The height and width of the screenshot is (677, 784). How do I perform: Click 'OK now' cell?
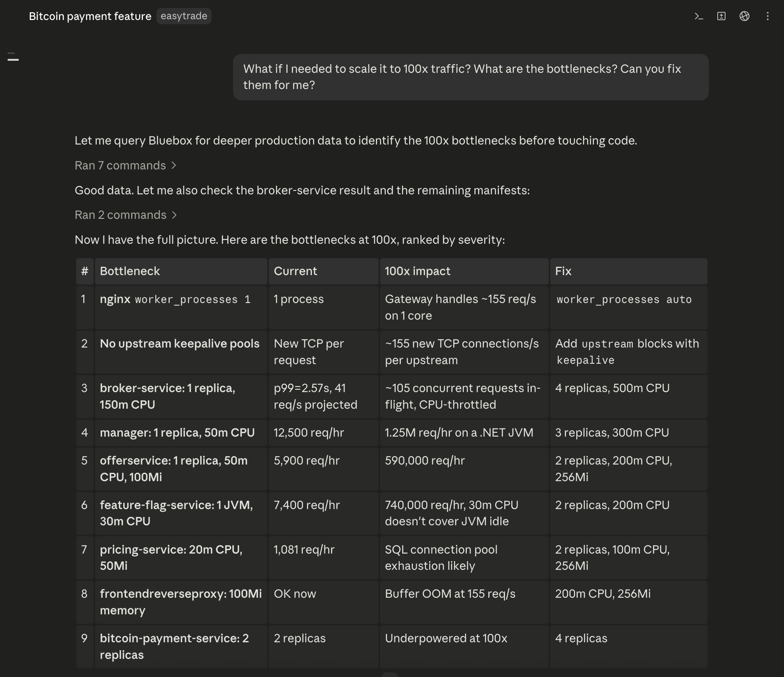[324, 602]
